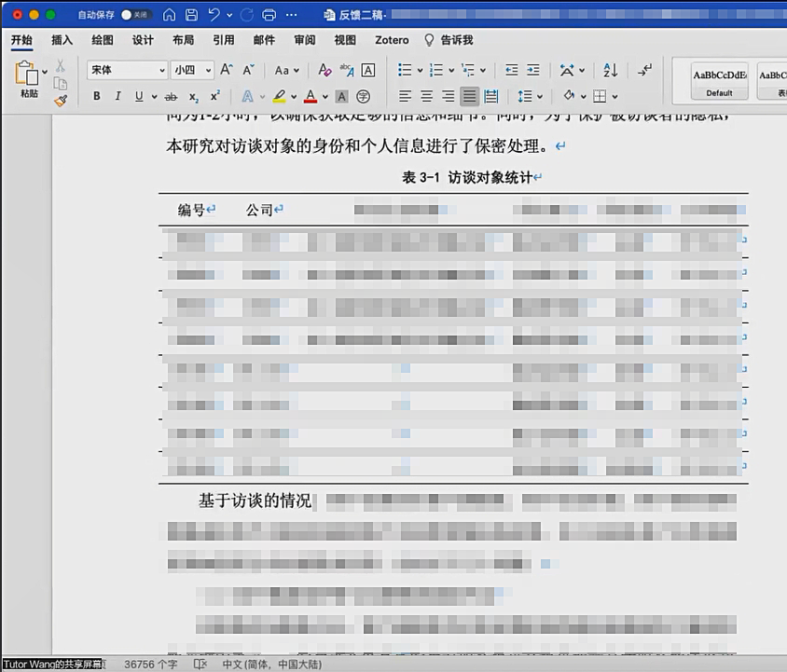787x672 pixels.
Task: Click the 告诉我 search box
Action: point(449,40)
